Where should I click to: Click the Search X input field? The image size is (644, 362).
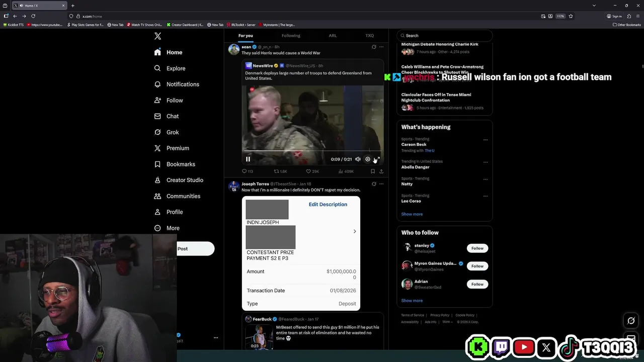[444, 36]
